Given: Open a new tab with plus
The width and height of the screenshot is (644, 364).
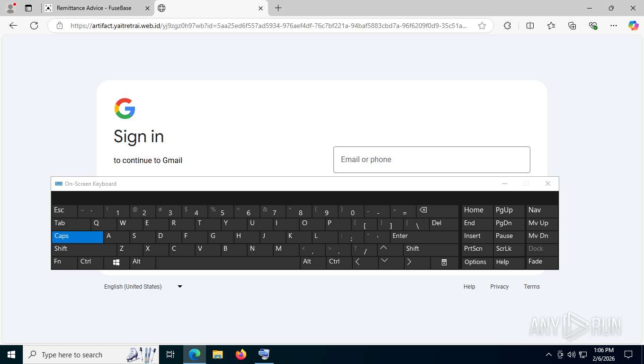Looking at the screenshot, I should (x=278, y=8).
